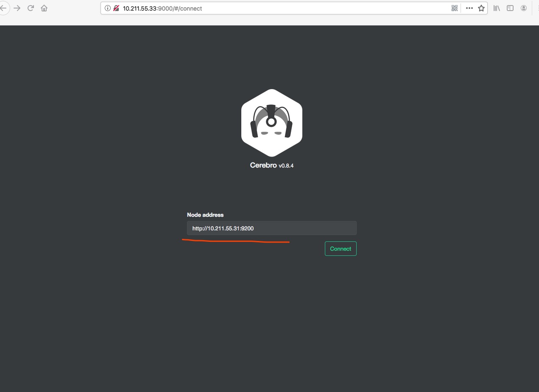Click the v0.8.4 version label
Screen dimensions: 539x392
click(x=286, y=166)
